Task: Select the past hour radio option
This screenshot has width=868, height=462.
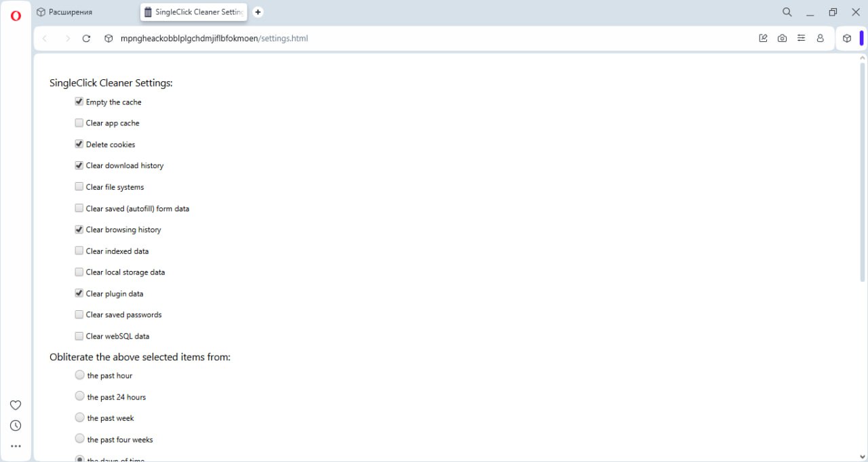Action: pos(80,375)
